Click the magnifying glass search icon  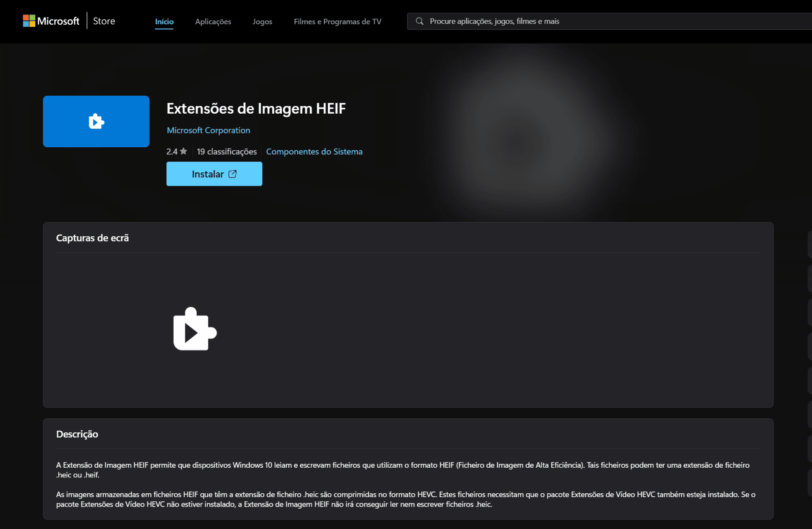419,21
